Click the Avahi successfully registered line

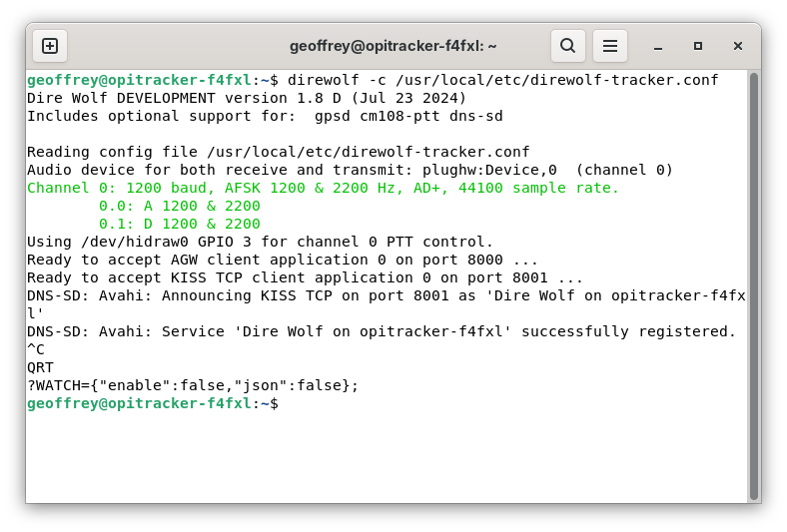381,331
